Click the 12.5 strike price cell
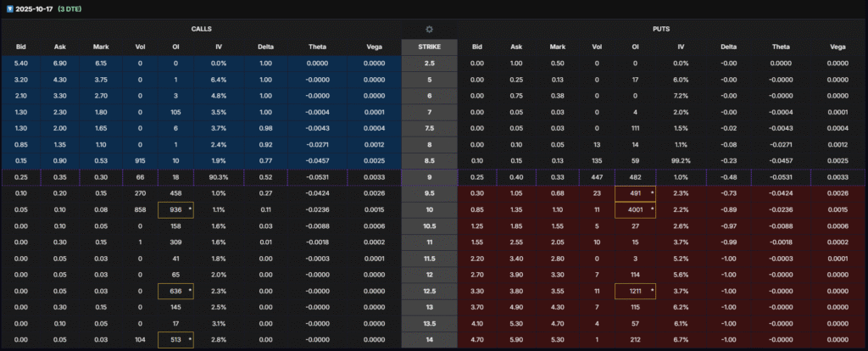 pyautogui.click(x=429, y=291)
